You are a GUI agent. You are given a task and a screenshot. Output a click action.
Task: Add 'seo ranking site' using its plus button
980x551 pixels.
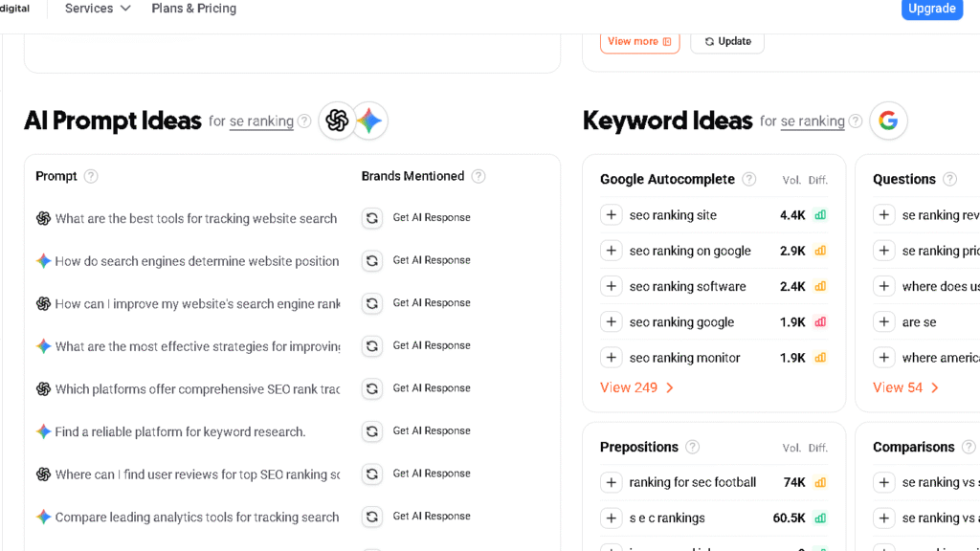pos(612,214)
